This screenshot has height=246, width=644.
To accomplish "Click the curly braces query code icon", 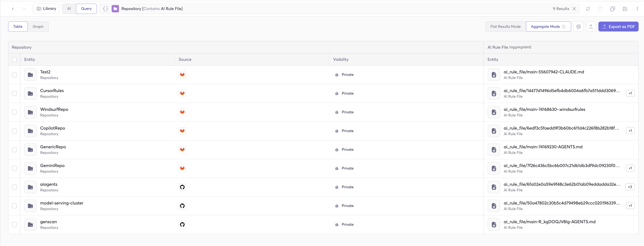I will click(x=105, y=9).
